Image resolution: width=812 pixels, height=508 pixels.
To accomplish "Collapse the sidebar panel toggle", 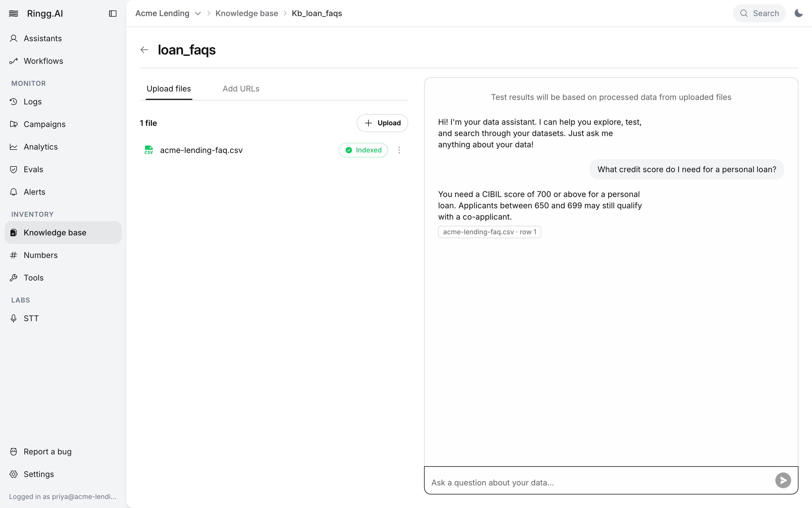I will [x=113, y=14].
